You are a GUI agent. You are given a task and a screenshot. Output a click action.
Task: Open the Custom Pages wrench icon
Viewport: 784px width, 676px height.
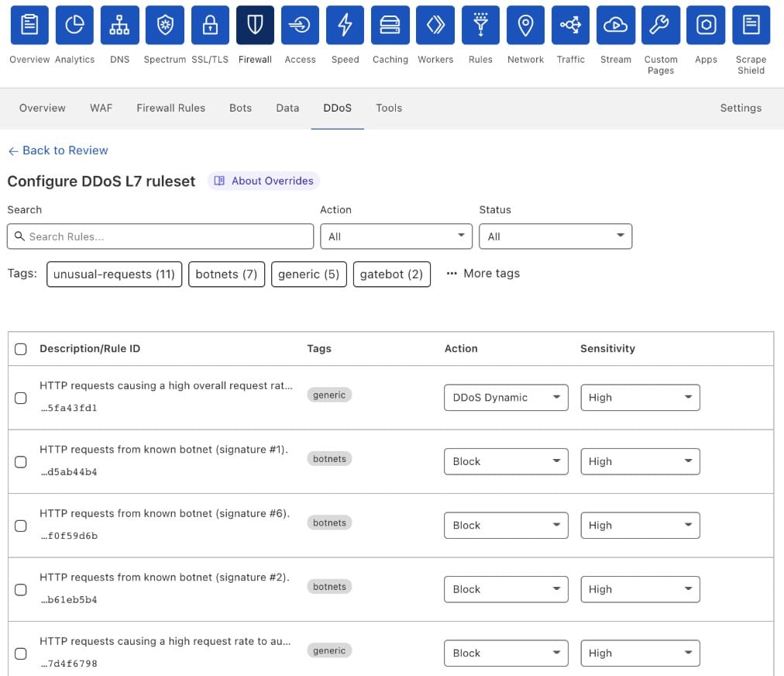661,25
